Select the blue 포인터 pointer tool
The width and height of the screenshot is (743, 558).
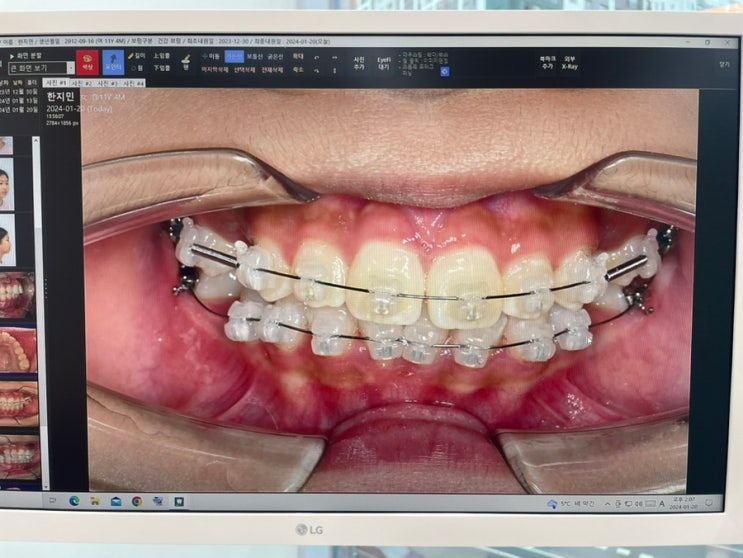tap(113, 62)
